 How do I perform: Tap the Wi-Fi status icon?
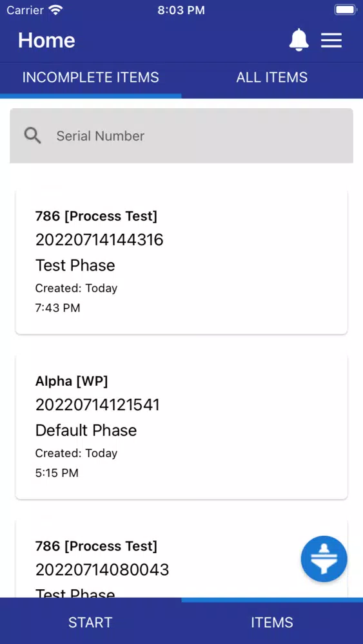click(x=55, y=10)
